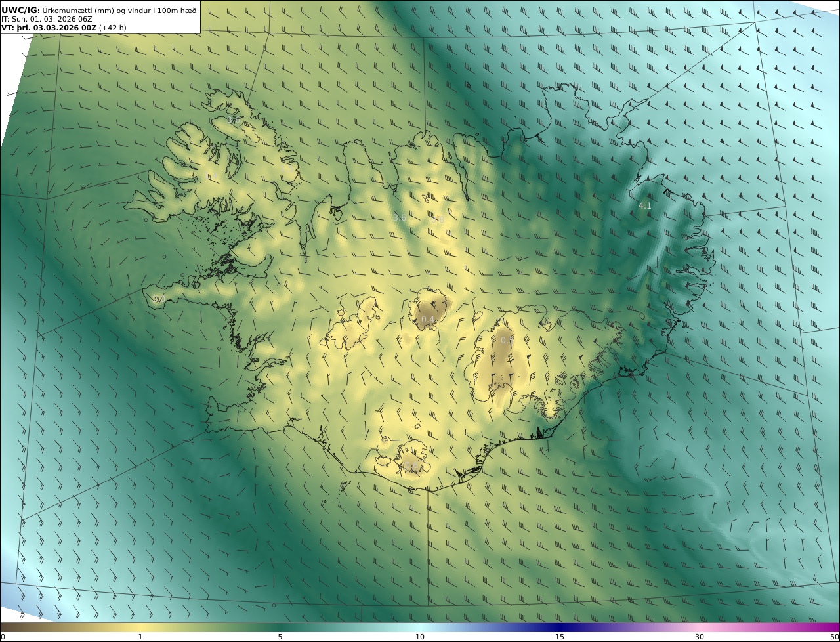Click the '4.1' value label in east Iceland
840x642 pixels.
pyautogui.click(x=645, y=205)
